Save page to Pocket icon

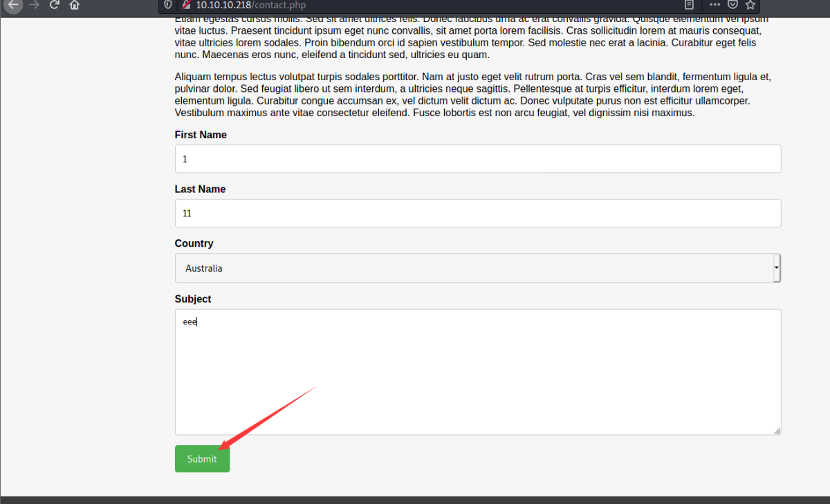(x=732, y=5)
